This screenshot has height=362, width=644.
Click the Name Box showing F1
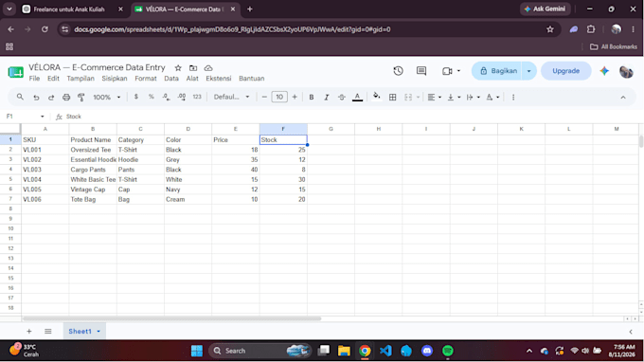click(25, 117)
